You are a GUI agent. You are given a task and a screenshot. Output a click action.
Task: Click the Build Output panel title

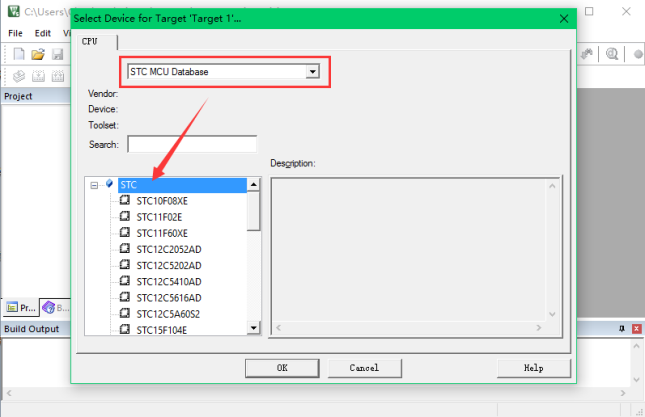[x=32, y=329]
